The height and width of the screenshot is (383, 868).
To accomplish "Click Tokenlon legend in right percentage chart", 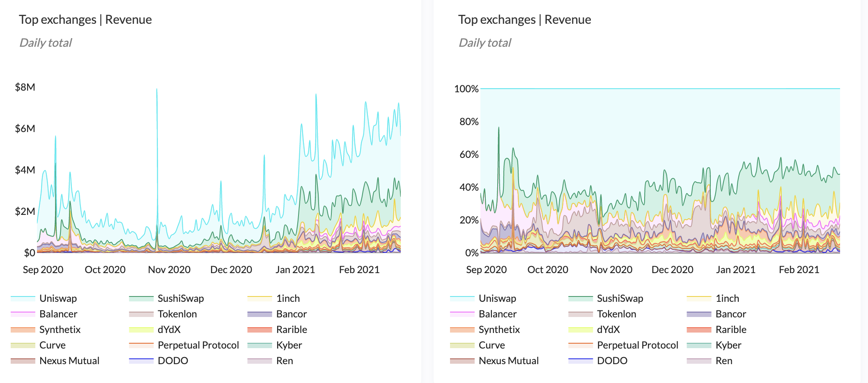I will tap(602, 314).
